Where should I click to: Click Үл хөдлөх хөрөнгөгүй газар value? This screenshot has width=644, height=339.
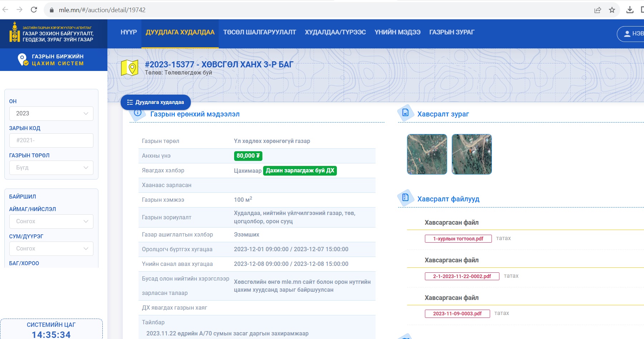click(x=272, y=141)
